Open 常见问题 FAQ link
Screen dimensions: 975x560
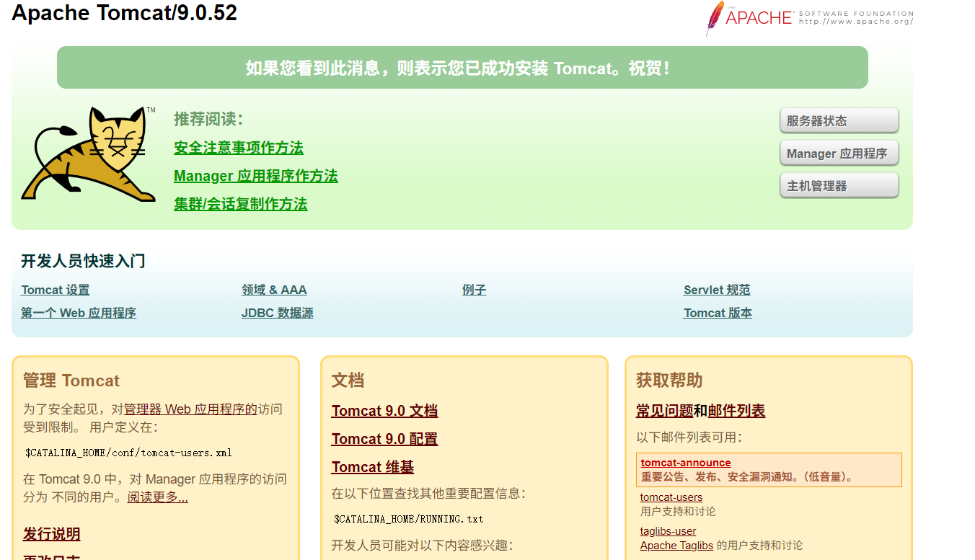(x=665, y=411)
